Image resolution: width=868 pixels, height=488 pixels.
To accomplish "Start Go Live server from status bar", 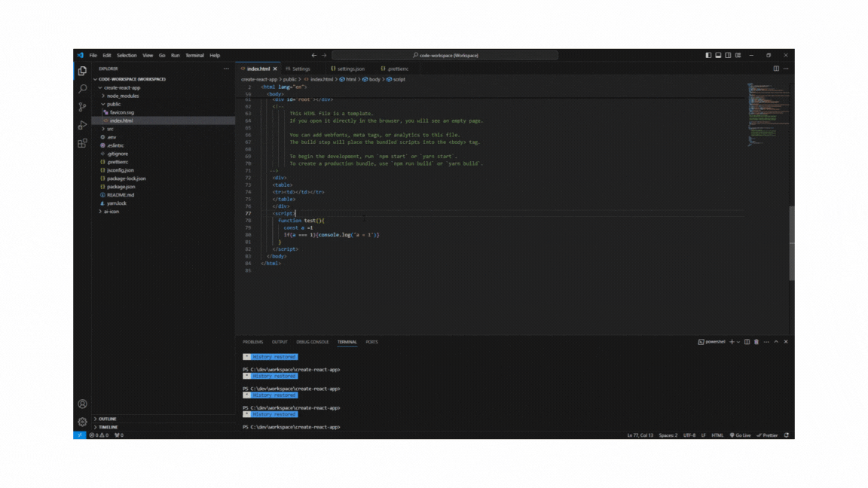I will pos(740,435).
